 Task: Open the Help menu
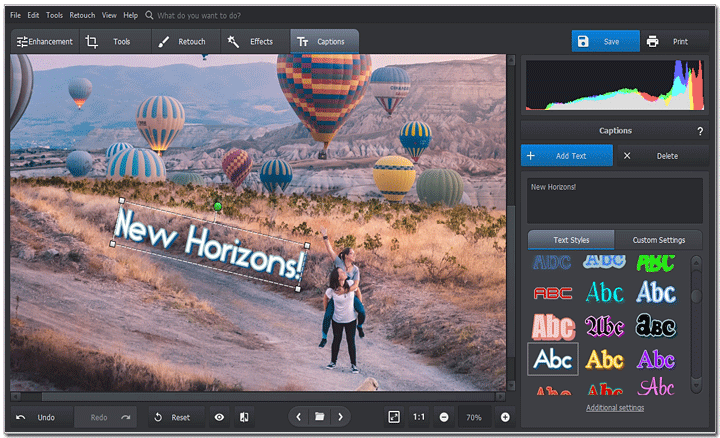point(130,15)
